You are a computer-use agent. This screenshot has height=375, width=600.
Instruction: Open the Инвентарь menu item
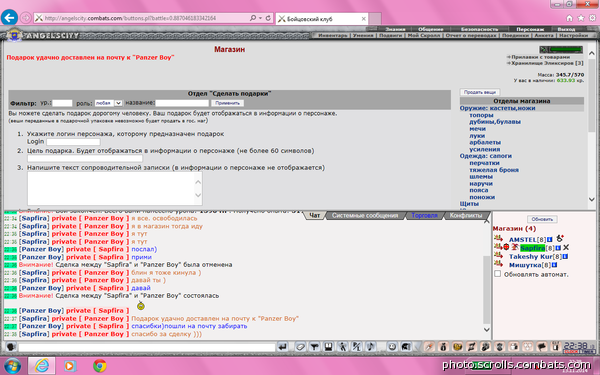click(x=333, y=35)
